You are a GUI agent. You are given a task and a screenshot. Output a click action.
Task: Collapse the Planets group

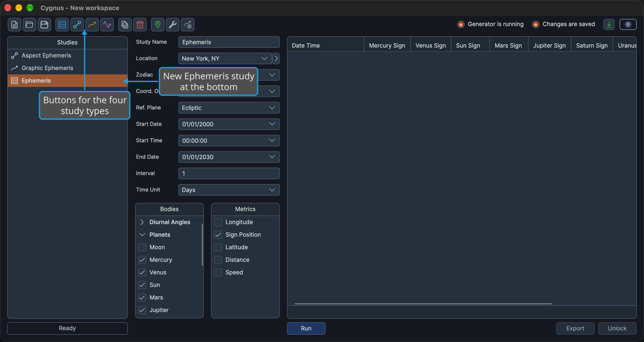tap(142, 235)
